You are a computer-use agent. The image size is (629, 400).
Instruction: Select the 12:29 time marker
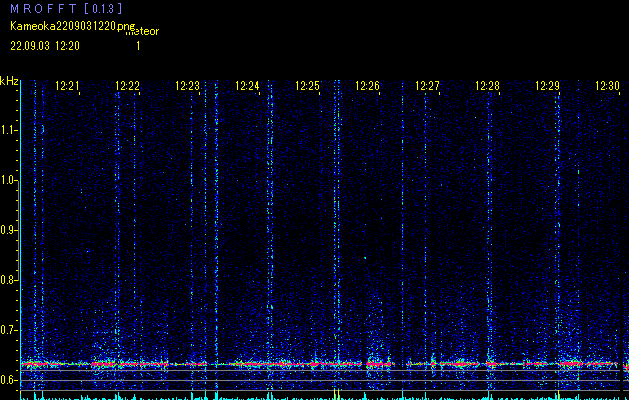pyautogui.click(x=547, y=86)
